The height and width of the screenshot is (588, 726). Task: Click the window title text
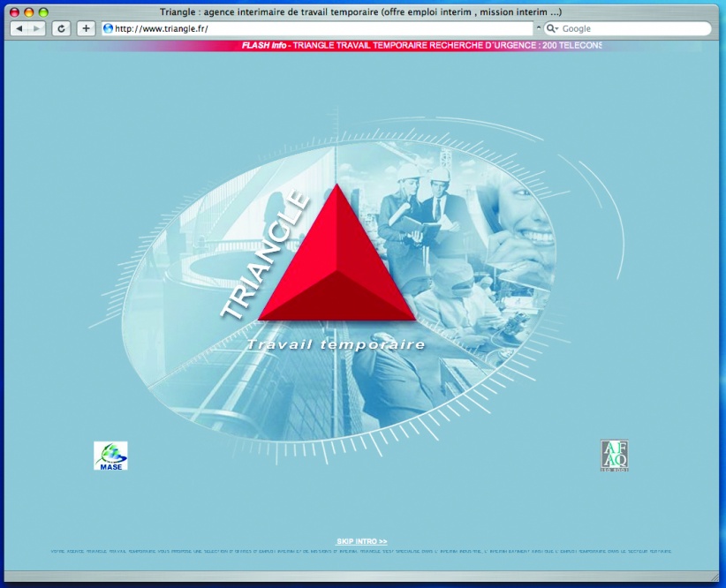point(360,12)
